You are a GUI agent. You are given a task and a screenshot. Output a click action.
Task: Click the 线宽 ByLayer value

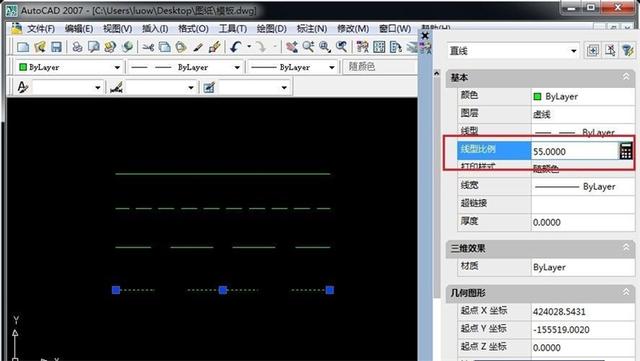[x=583, y=186]
